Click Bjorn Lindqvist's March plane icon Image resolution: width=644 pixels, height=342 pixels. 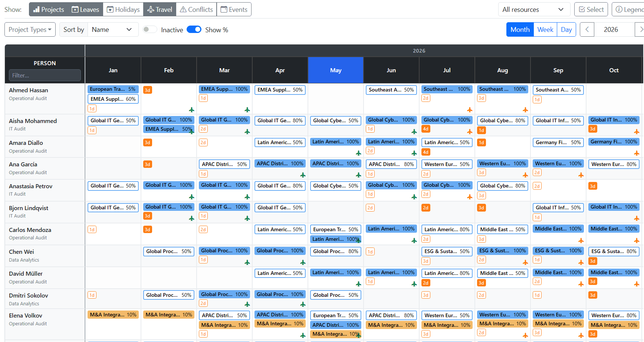coord(247,219)
